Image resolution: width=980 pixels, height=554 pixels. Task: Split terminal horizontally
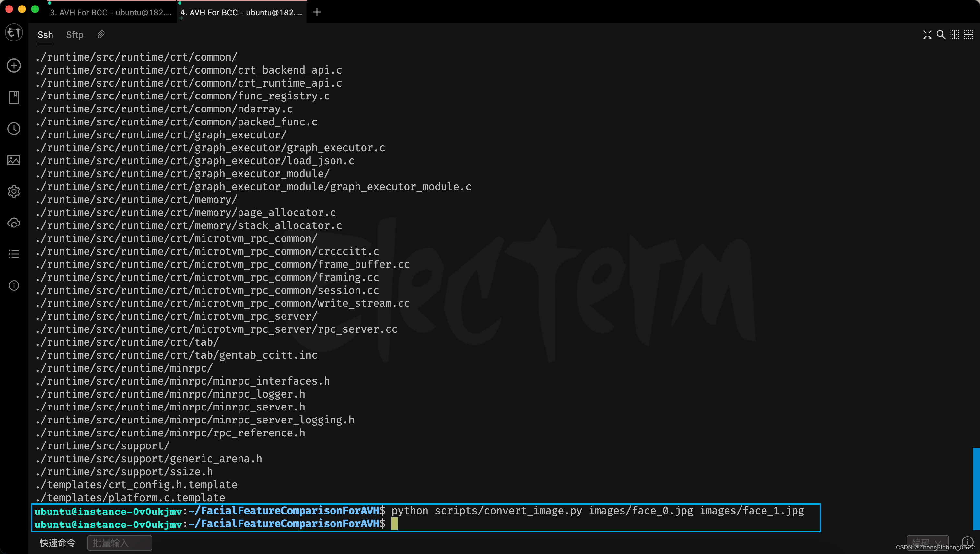(968, 35)
